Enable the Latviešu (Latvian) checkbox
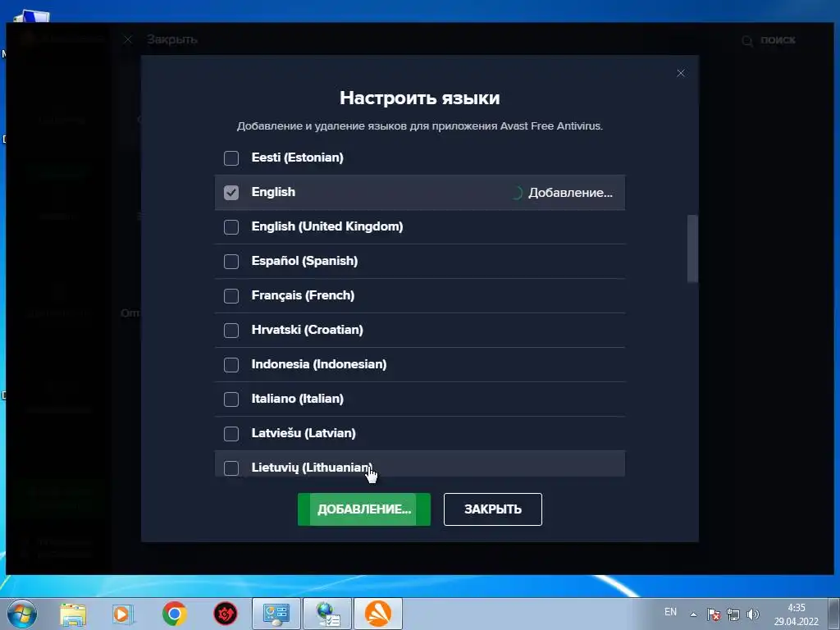The image size is (840, 630). [231, 433]
